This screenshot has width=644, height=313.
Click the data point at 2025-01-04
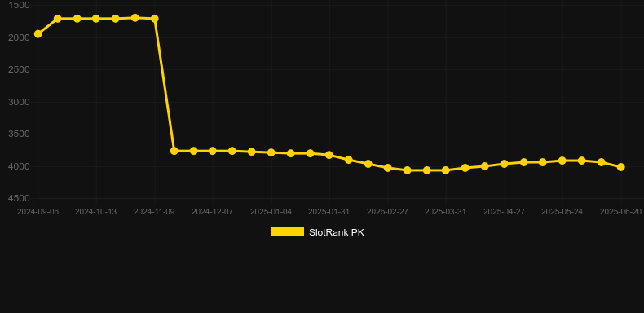(x=271, y=152)
